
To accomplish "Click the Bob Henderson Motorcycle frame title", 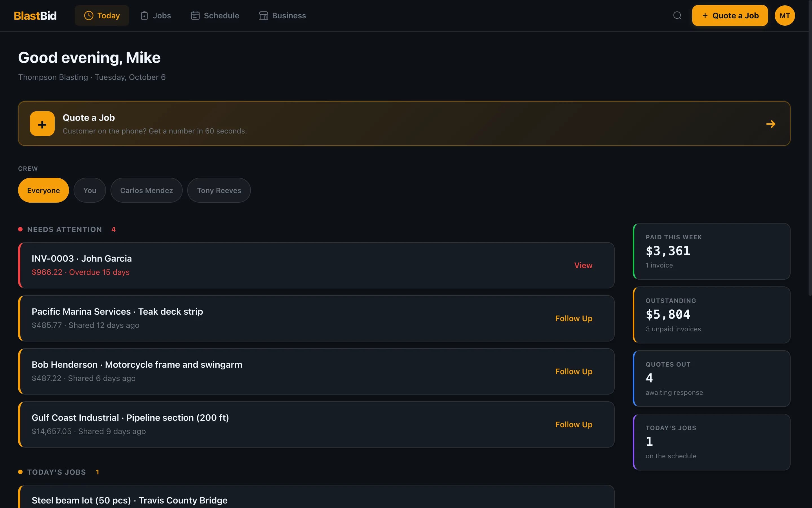I will click(137, 365).
